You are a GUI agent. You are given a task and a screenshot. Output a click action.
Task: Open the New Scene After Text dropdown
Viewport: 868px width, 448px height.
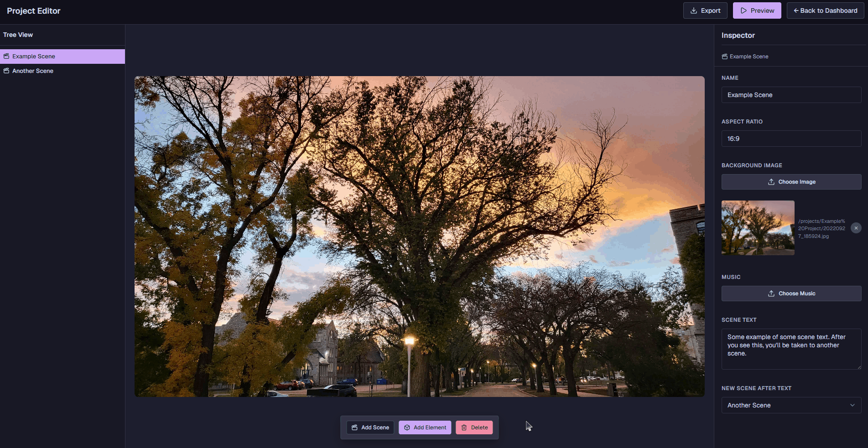point(791,405)
